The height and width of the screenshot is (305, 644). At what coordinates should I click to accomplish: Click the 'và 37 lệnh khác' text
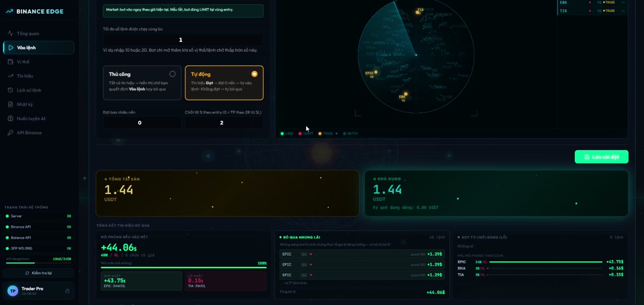coord(294,283)
